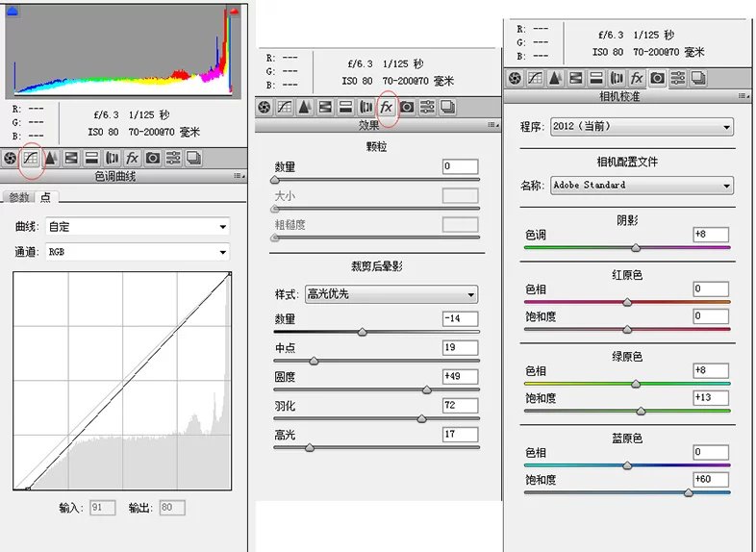This screenshot has height=552, width=756.
Task: Click the 裁剪后晕影 数量 slider handle
Action: point(363,332)
